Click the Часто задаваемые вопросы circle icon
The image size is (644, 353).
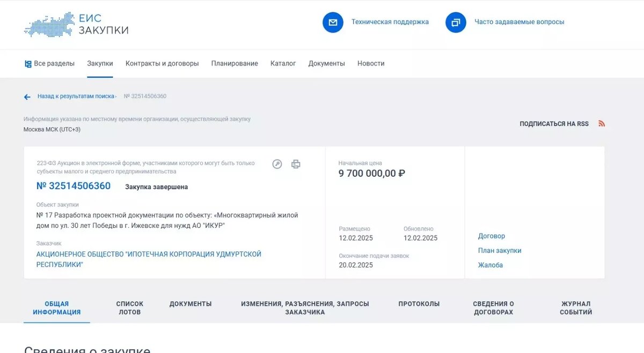coord(456,22)
